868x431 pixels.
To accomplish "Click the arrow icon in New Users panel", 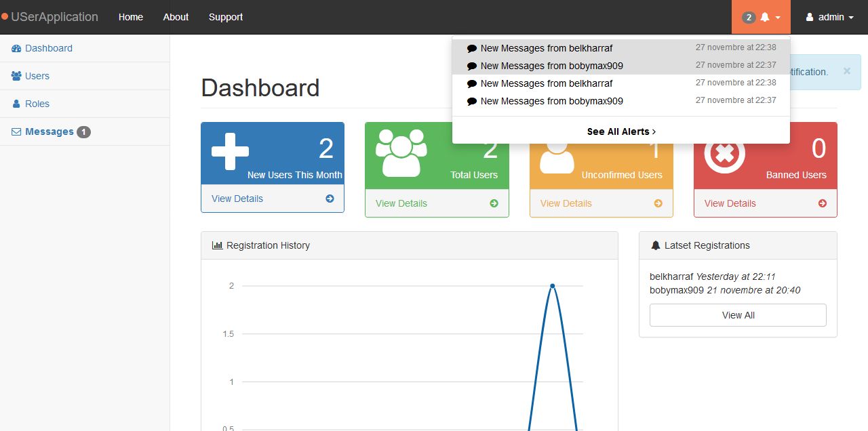I will [x=330, y=199].
